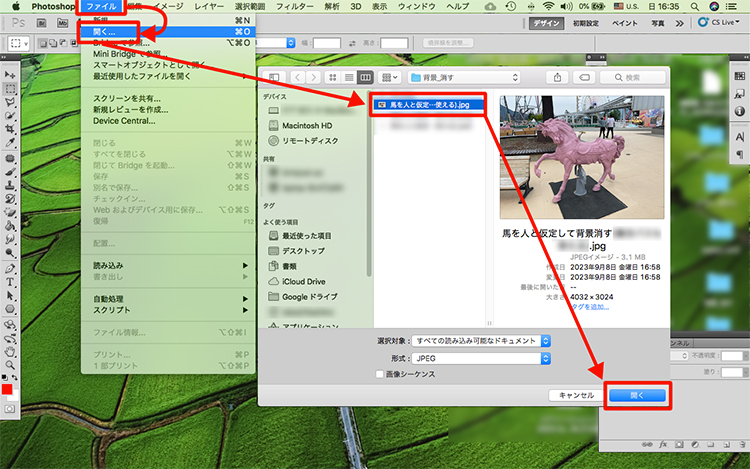This screenshot has height=469, width=750.
Task: Open the 背景_消す folder path dropdown
Action: 464,77
